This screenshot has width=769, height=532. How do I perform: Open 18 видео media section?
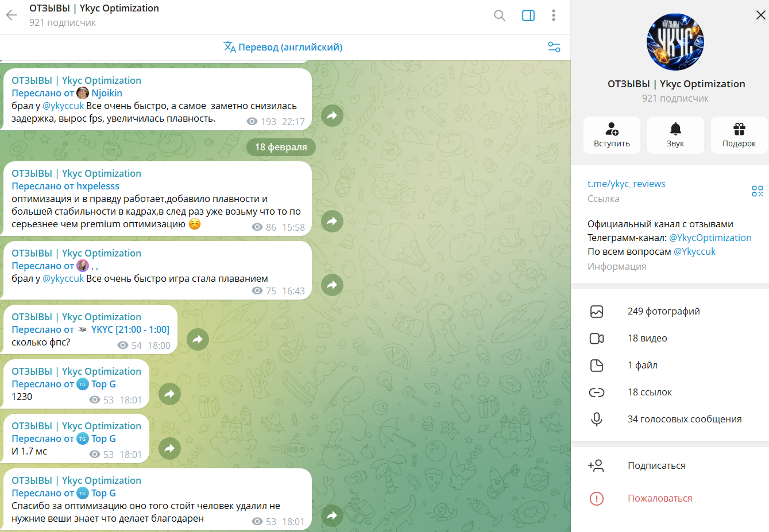point(670,338)
